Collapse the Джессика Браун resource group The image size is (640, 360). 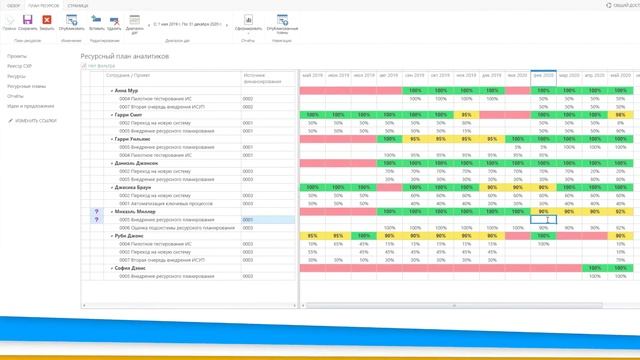pyautogui.click(x=111, y=187)
